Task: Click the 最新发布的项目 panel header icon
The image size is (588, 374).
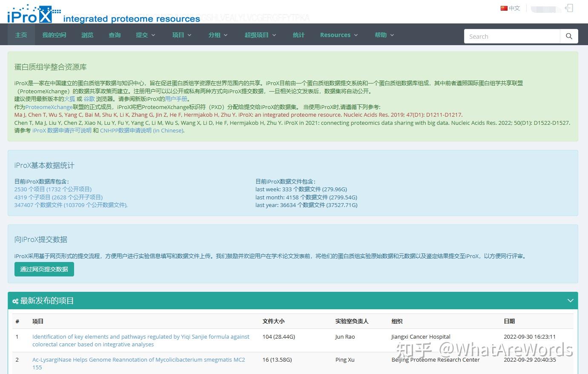Action: pyautogui.click(x=15, y=301)
